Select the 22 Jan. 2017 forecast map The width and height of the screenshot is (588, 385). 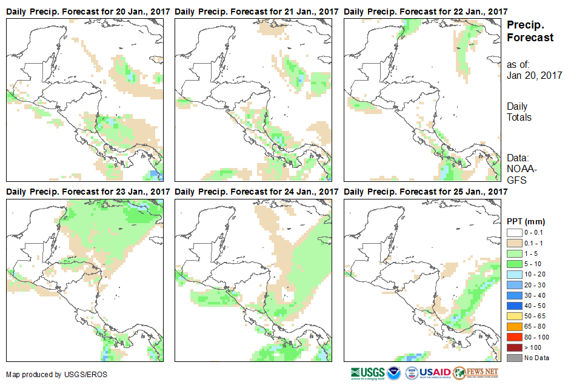click(x=422, y=99)
